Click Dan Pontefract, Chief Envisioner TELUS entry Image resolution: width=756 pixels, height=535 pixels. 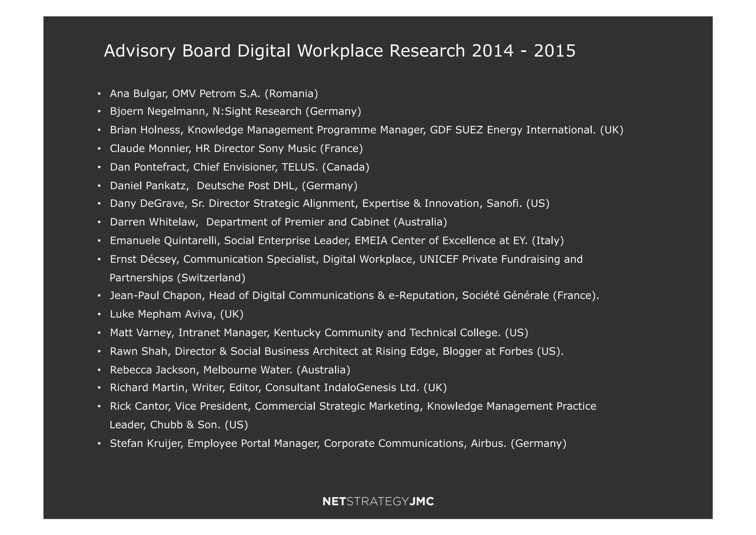point(239,167)
